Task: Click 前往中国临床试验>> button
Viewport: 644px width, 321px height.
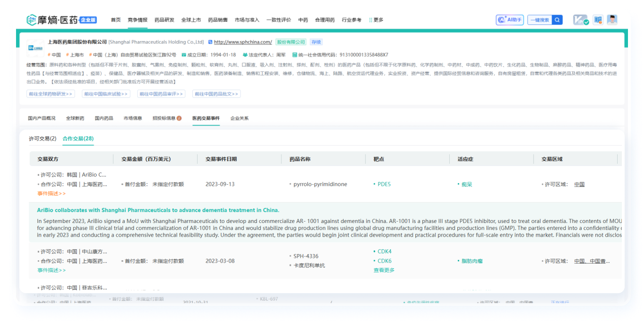Action: (106, 94)
